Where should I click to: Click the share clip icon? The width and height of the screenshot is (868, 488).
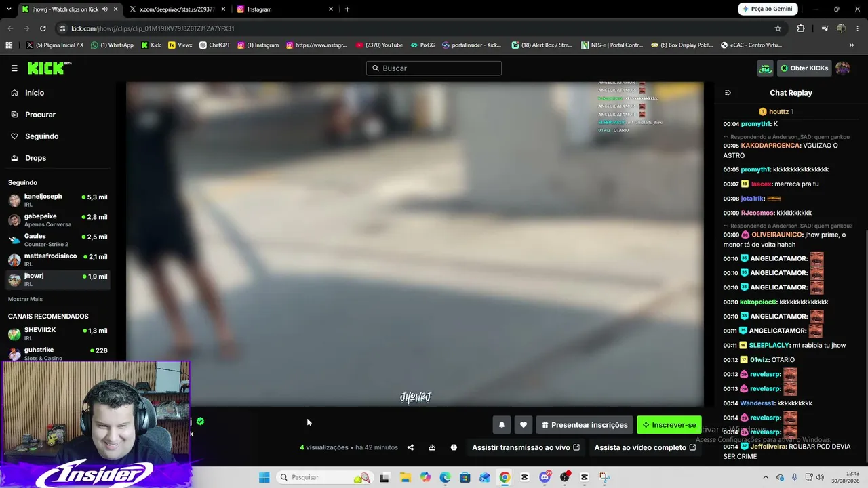pos(410,447)
